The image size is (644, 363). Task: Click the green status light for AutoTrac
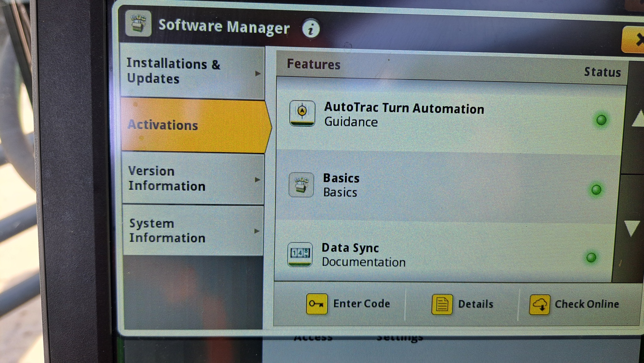pyautogui.click(x=601, y=120)
